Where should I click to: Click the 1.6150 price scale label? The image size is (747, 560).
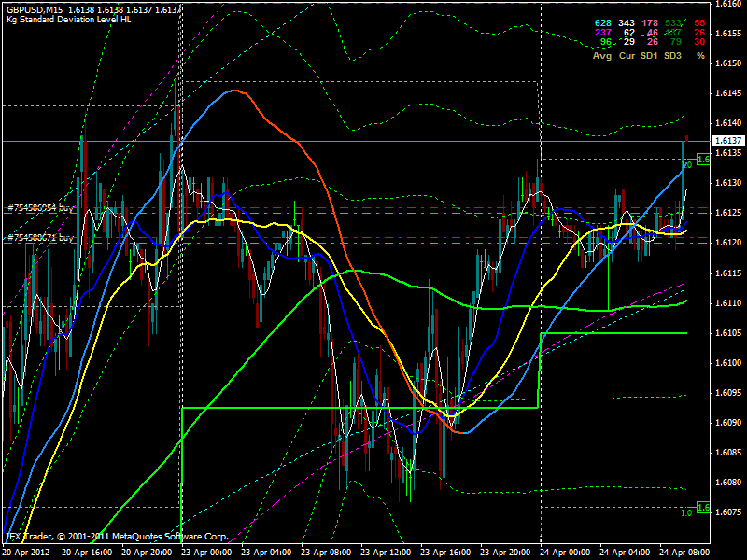728,63
